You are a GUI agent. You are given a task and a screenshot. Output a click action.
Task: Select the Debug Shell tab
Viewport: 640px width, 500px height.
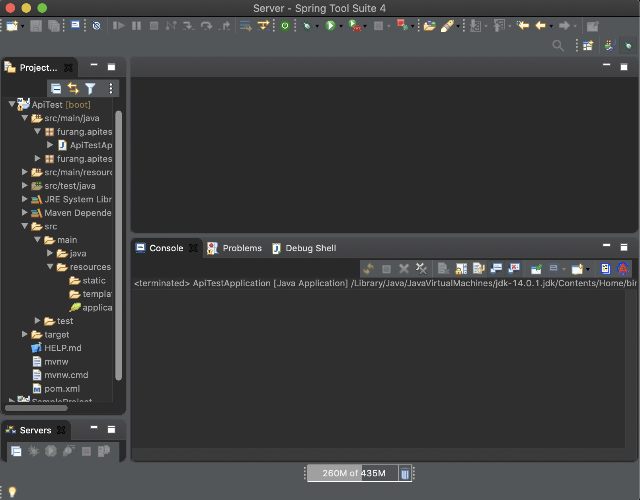304,248
